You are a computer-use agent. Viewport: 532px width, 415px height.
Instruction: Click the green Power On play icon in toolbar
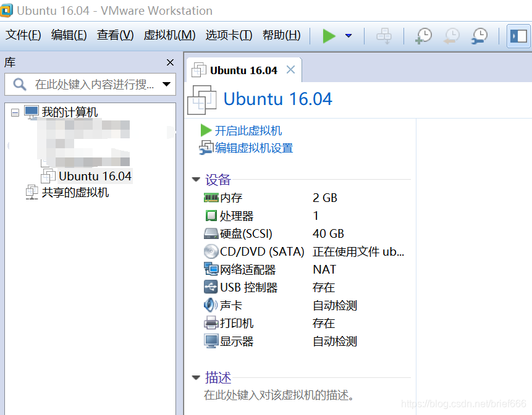(x=329, y=36)
